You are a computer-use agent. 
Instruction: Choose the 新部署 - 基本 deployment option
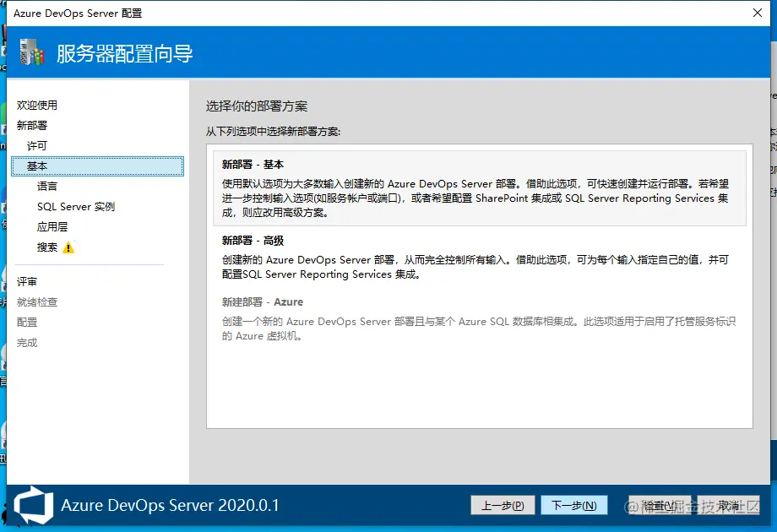479,188
